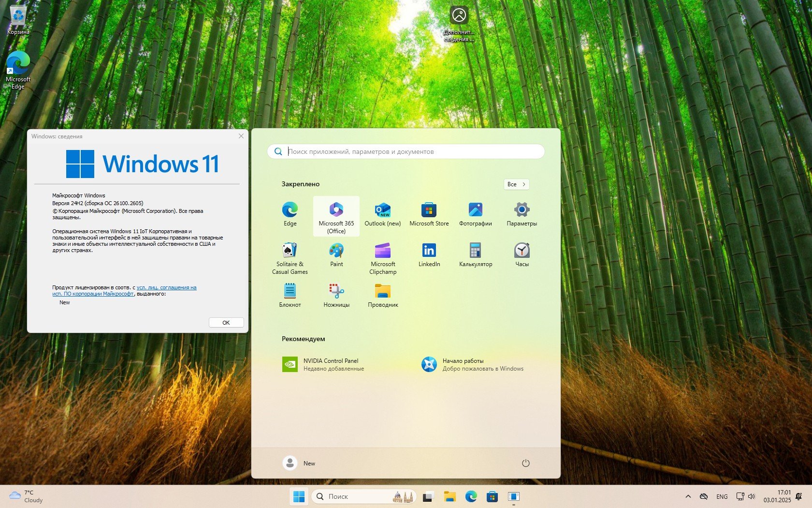Open NVIDIA Control Panel recommendation
812x508 pixels.
pyautogui.click(x=323, y=364)
